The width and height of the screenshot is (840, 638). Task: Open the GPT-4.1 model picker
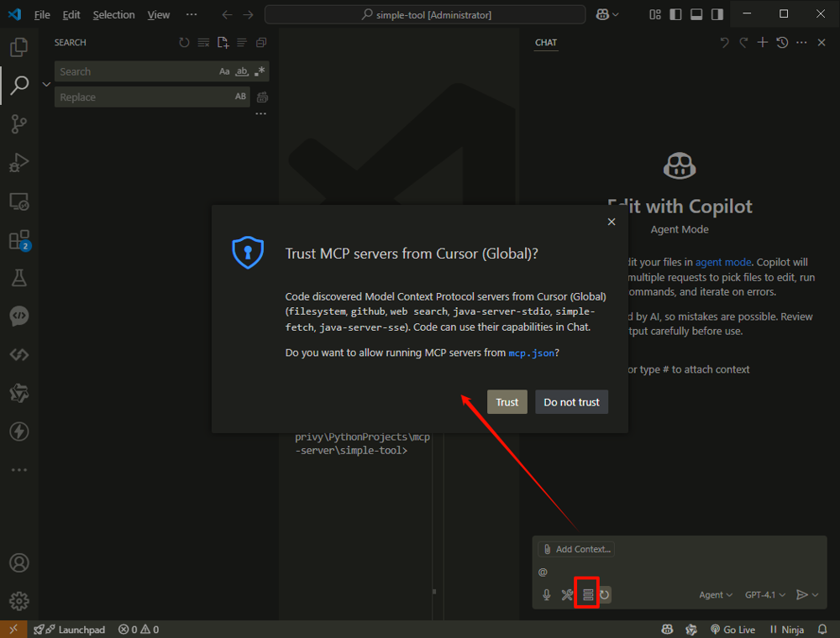coord(765,595)
